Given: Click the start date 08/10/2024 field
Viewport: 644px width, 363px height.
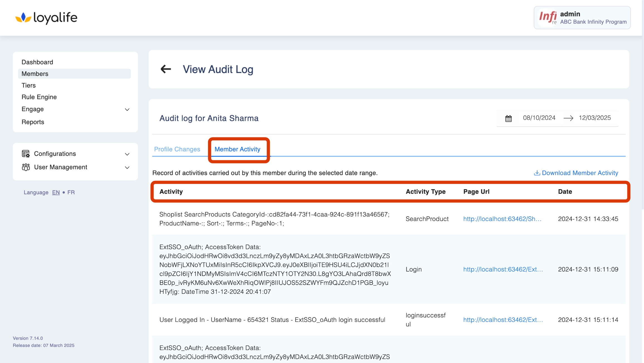Looking at the screenshot, I should pyautogui.click(x=539, y=118).
